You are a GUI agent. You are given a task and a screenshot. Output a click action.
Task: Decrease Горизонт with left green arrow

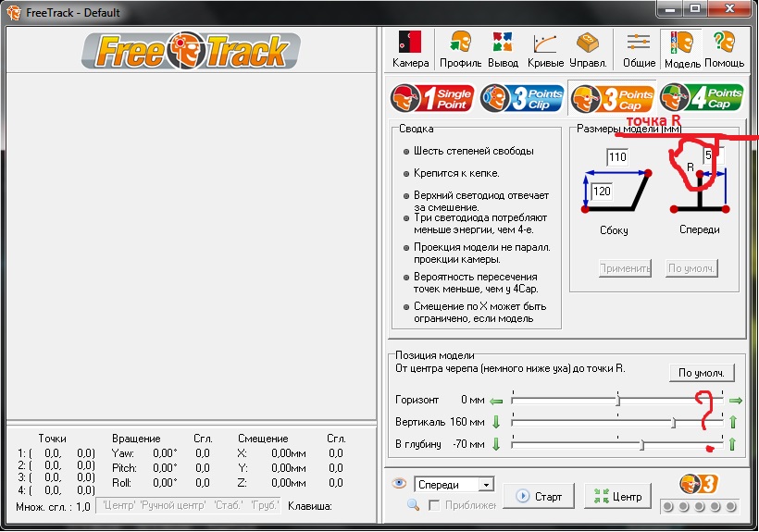coord(496,401)
